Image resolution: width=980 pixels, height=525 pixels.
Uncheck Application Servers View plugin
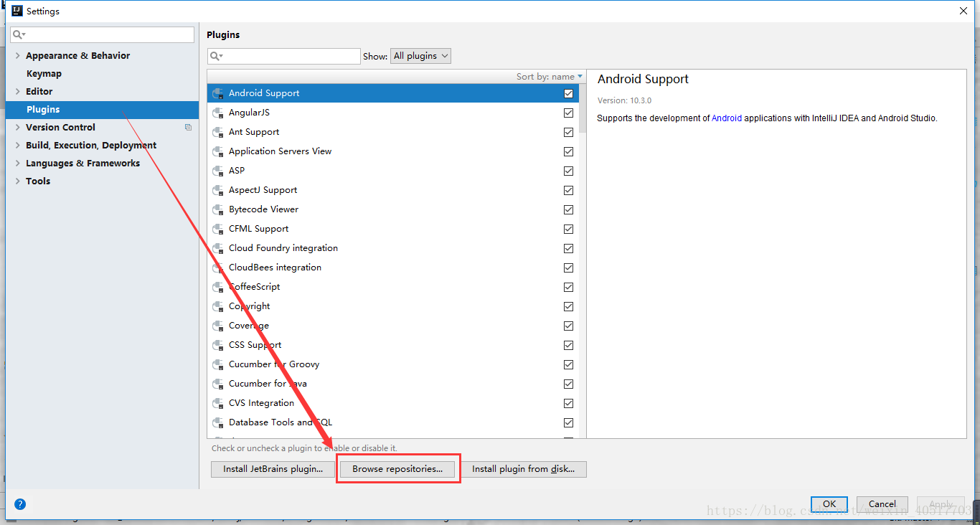tap(568, 151)
